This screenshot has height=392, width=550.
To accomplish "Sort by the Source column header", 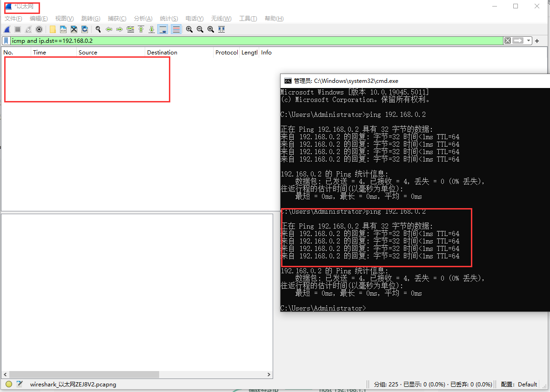I will (110, 52).
